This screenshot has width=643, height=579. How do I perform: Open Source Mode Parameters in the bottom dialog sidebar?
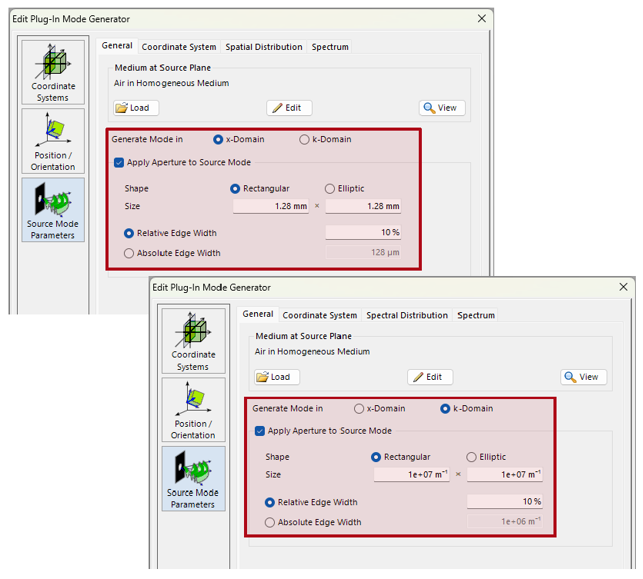coord(193,479)
